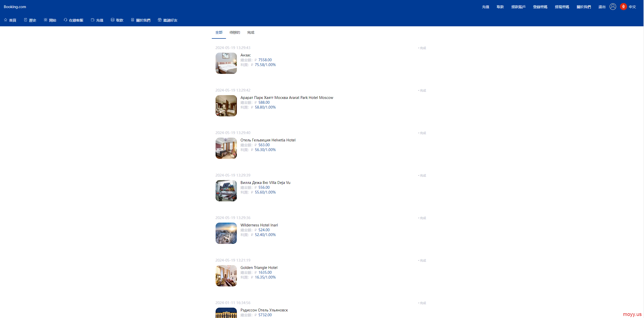
Task: Open 在線客服 in navigation bar
Action: (76, 20)
